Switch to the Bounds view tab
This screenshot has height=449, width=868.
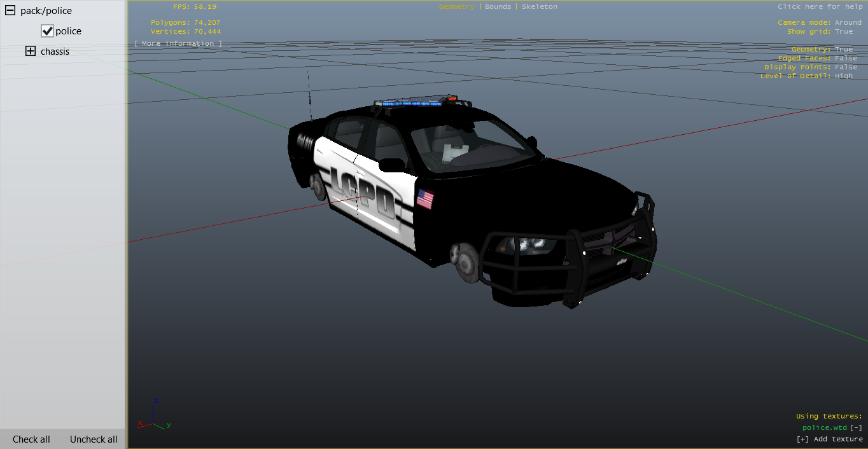(498, 7)
